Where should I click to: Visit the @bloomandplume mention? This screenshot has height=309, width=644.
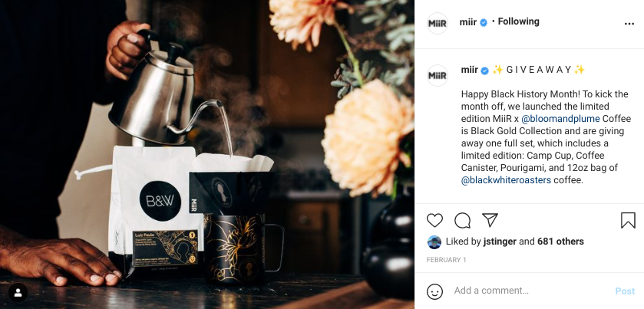(x=560, y=119)
